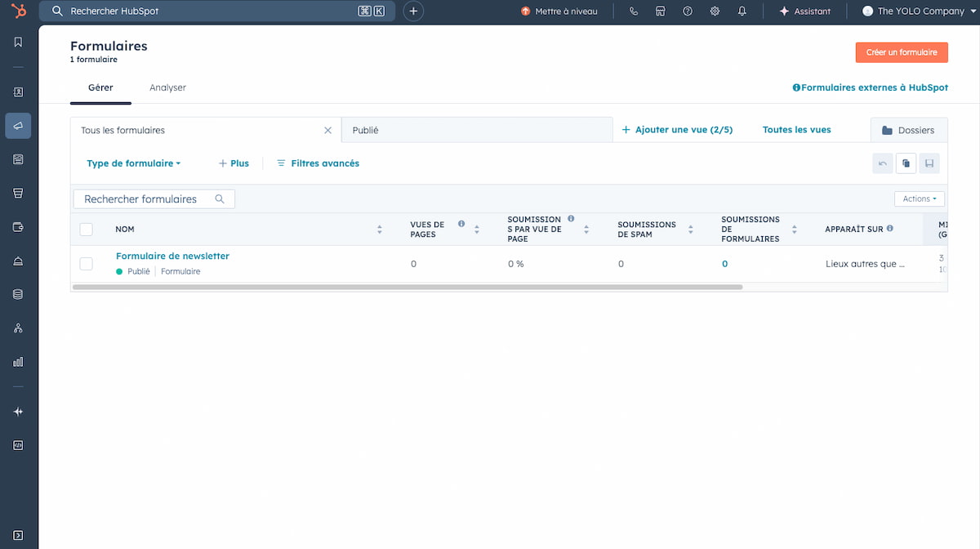Click the Publié status text in newsletter row
Screen dimensions: 980x549
(x=138, y=271)
